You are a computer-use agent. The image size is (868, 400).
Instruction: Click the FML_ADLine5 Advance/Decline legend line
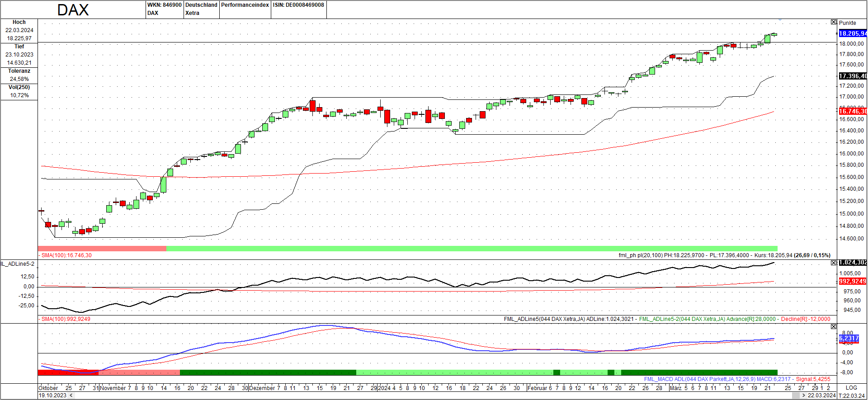pyautogui.click(x=667, y=319)
